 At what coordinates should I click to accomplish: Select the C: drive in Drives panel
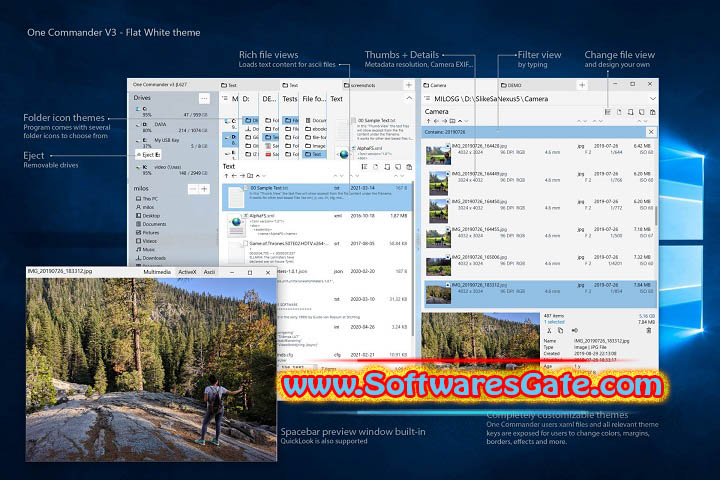tap(172, 112)
